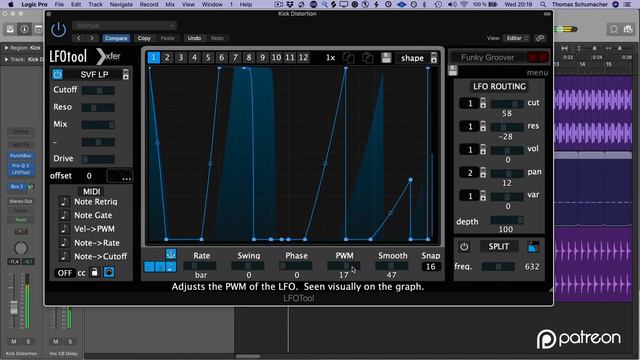The image size is (640, 360).
Task: Toggle the SPLIT power button
Action: point(464,247)
